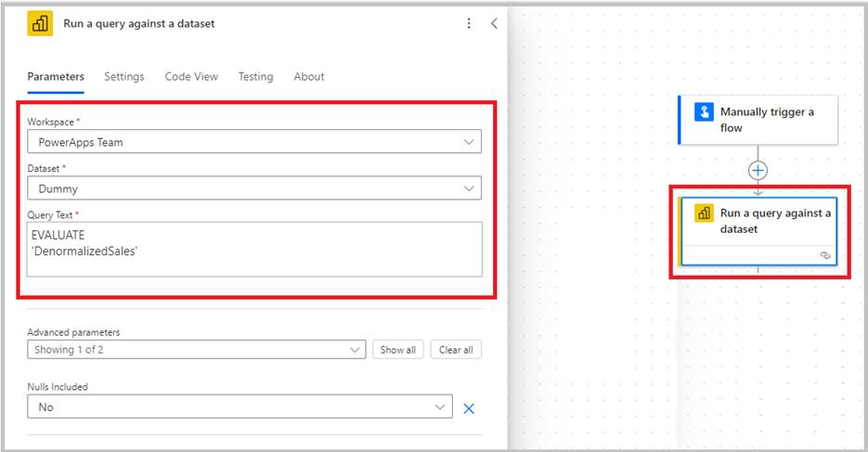Switch to the Settings tab
Image resolution: width=868 pixels, height=452 pixels.
pyautogui.click(x=124, y=76)
